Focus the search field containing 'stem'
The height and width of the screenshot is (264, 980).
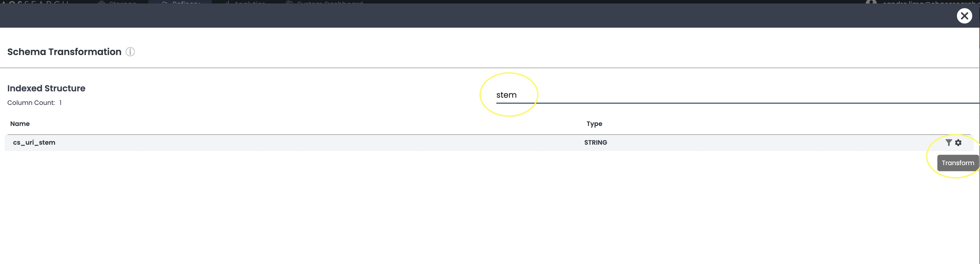[737, 95]
